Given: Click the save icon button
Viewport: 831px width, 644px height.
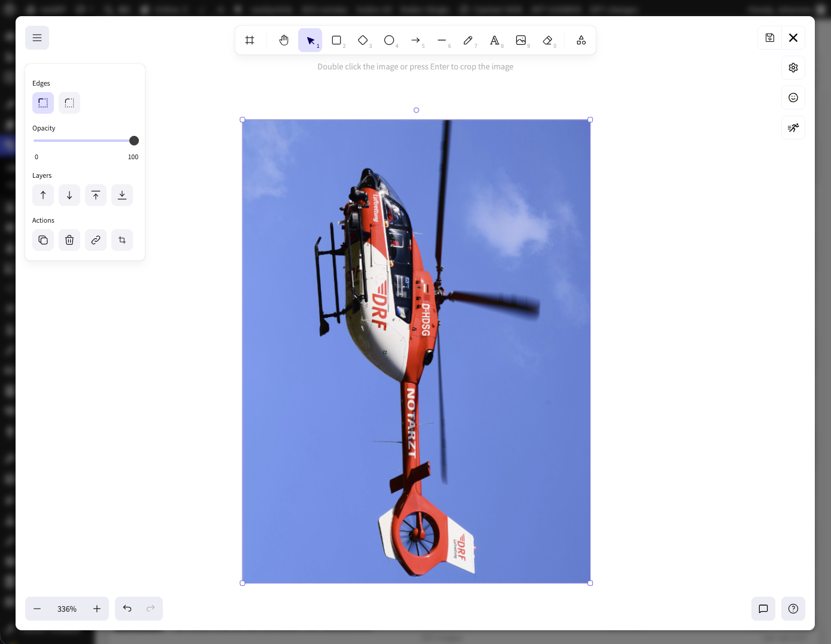Looking at the screenshot, I should point(770,38).
